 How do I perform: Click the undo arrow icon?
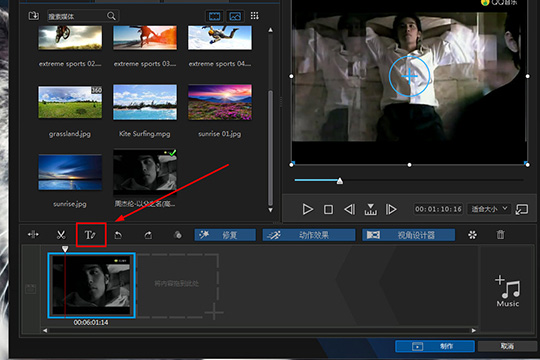coord(118,235)
